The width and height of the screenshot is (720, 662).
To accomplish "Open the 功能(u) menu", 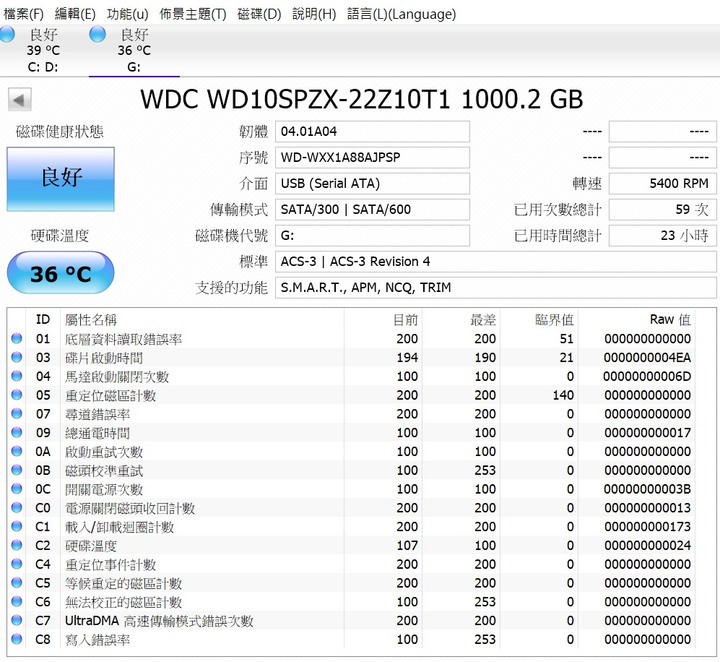I will pos(127,14).
